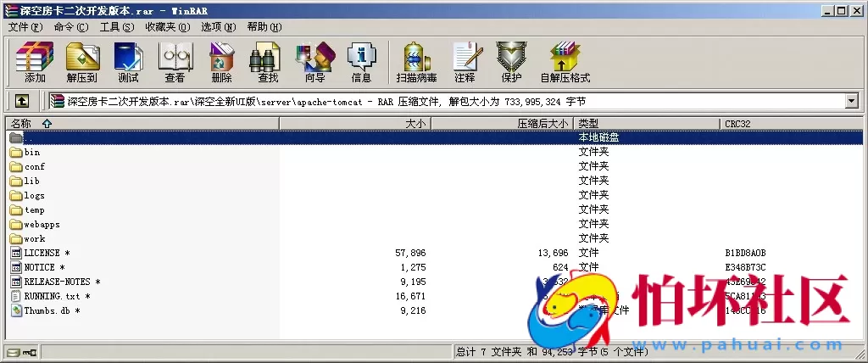This screenshot has width=868, height=363.
Task: Open the View (查看) toolbar icon
Action: click(x=175, y=62)
